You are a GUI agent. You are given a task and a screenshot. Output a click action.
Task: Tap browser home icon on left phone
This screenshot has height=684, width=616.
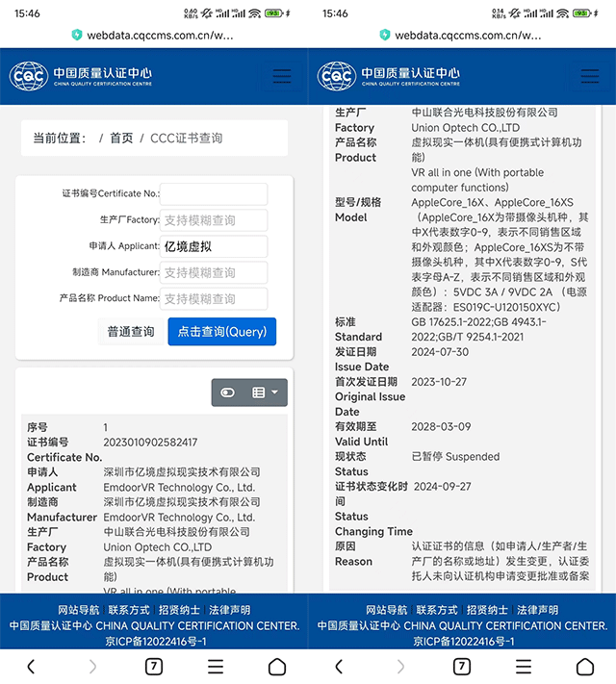[x=277, y=667]
